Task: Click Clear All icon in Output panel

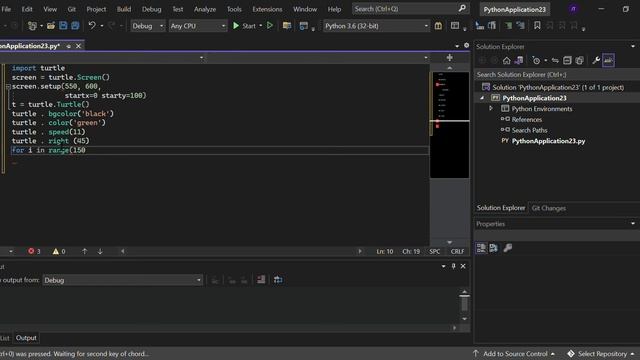Action: (x=261, y=280)
